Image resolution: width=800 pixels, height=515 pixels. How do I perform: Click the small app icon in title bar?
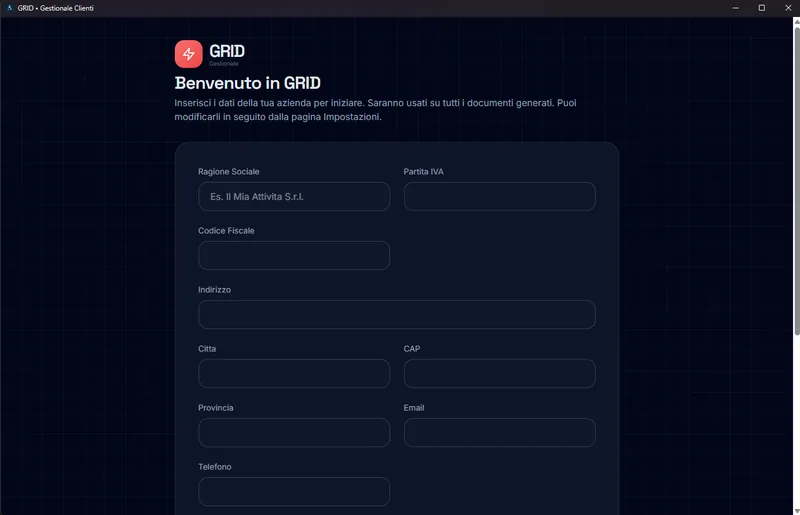[9, 8]
